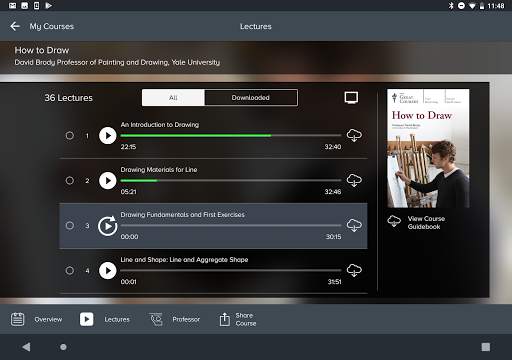Viewport: 512px width, 360px height.
Task: Download lecture 3 with cloud icon
Action: [x=354, y=225]
